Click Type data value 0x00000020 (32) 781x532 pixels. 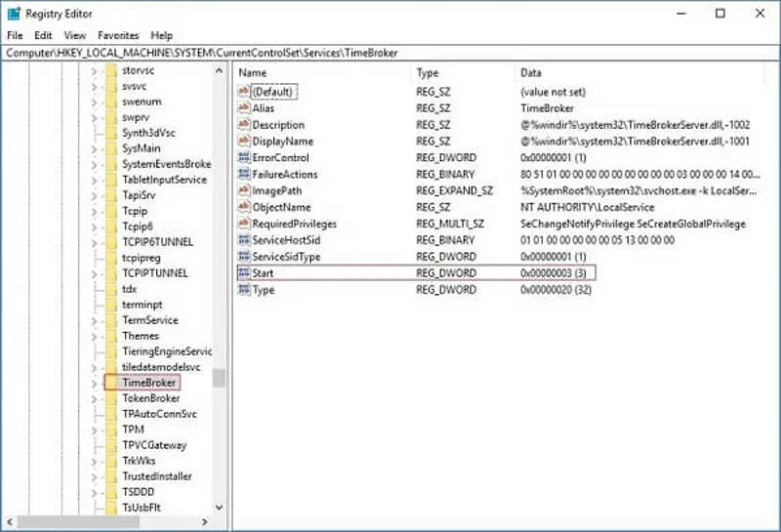point(555,289)
